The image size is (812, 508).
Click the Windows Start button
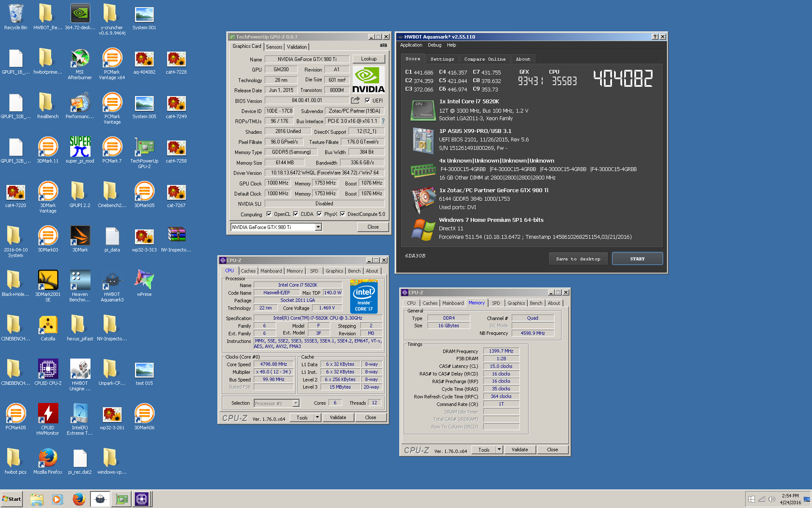[x=11, y=499]
